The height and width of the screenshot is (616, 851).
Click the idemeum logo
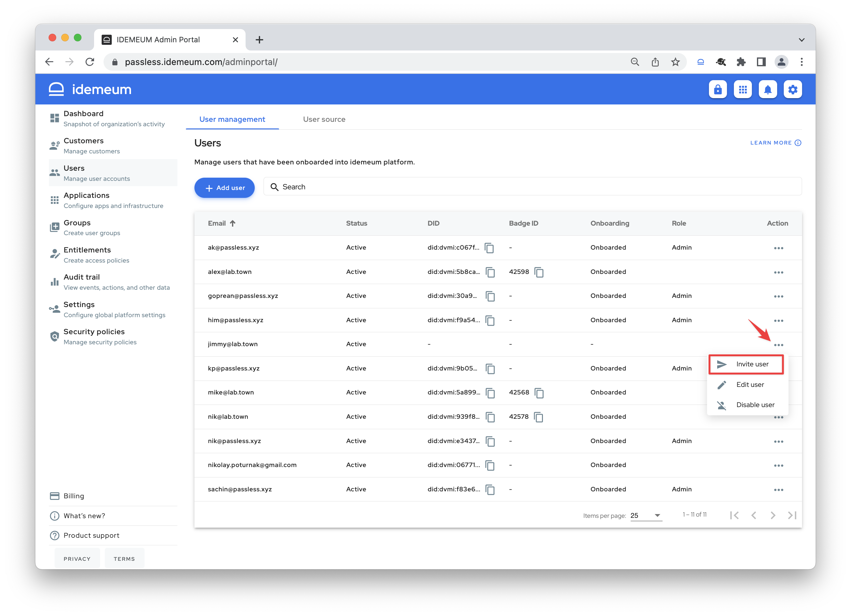coord(90,89)
